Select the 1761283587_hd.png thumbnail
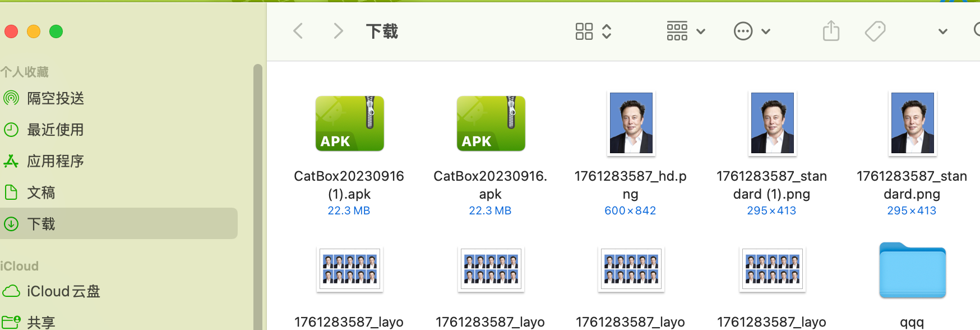This screenshot has height=330, width=980. (631, 123)
